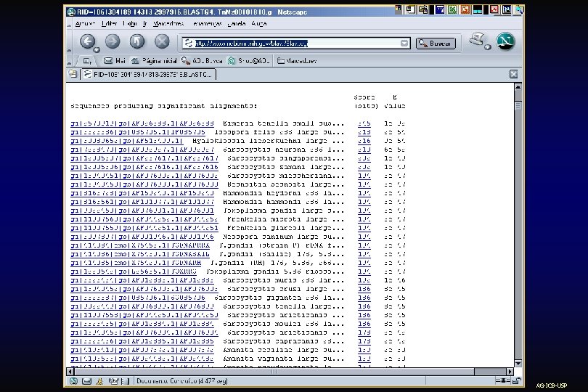Click the Shop@AOL toolbar shortcut
The width and height of the screenshot is (588, 392).
[249, 60]
